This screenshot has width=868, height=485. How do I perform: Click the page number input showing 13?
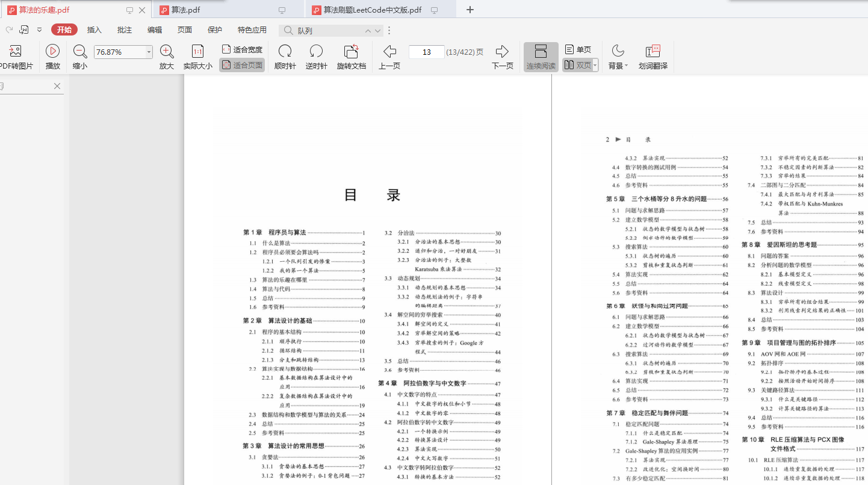(x=426, y=52)
